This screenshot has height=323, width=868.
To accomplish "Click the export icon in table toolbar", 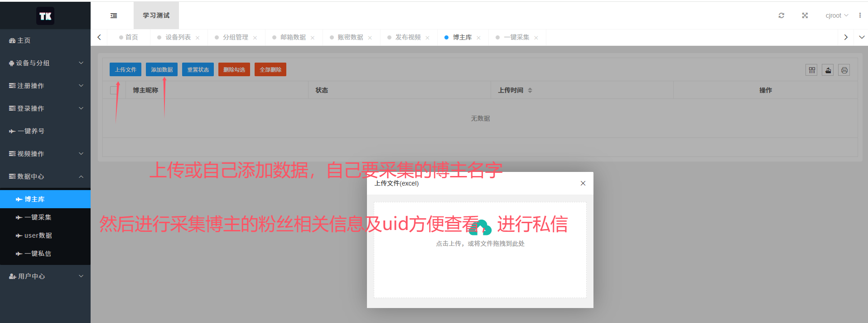I will click(828, 70).
